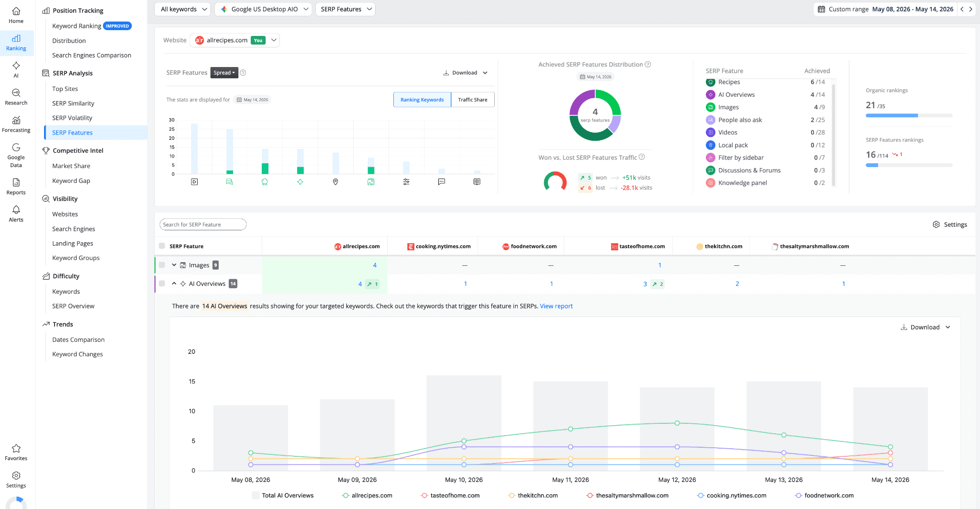980x509 pixels.
Task: Go to next date range arrow
Action: 971,9
